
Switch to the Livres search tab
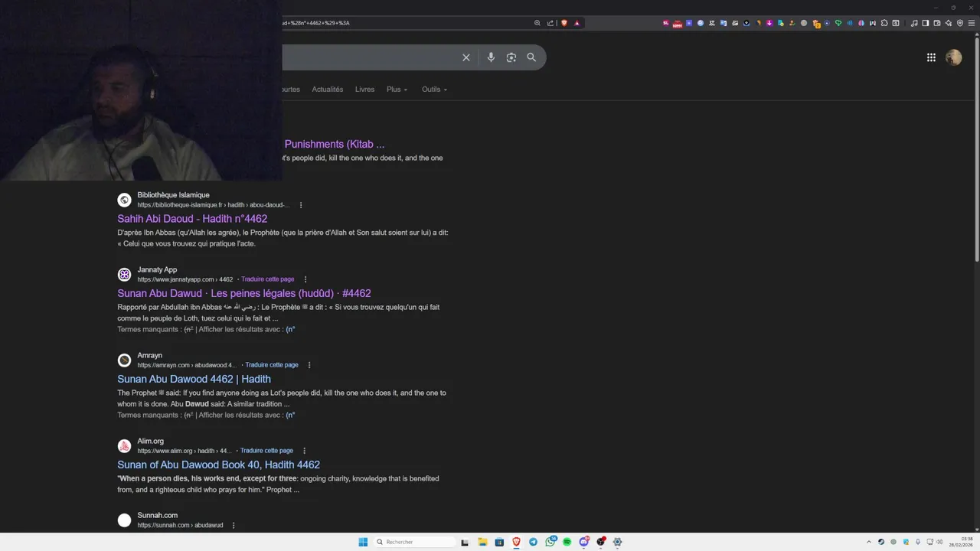pos(364,90)
